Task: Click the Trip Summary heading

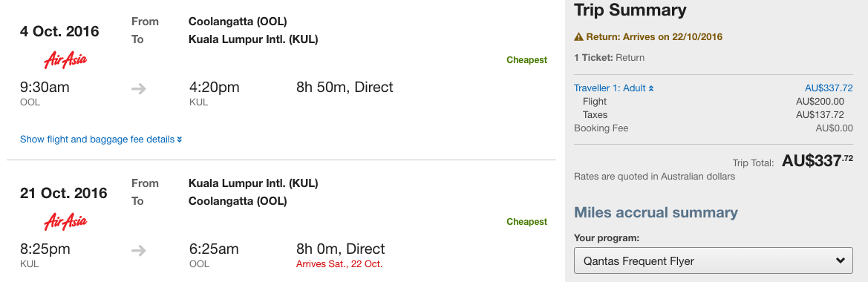Action: pos(630,10)
